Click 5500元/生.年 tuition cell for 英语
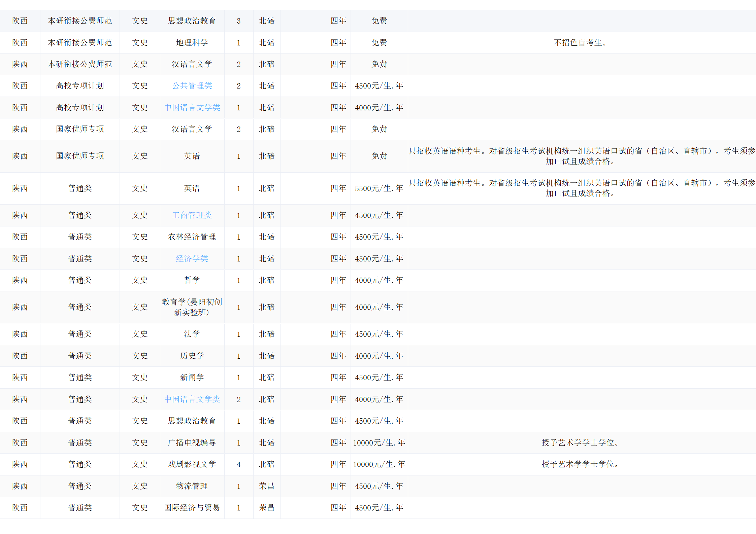Viewport: 756px width, 534px height. tap(379, 188)
